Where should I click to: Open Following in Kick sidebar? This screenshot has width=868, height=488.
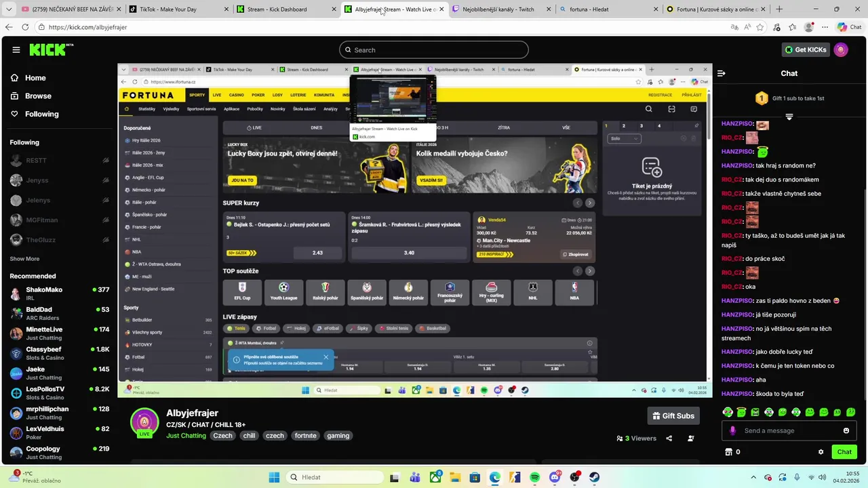(x=35, y=114)
